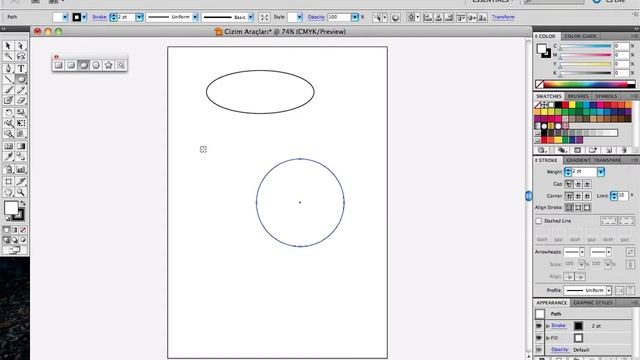
Task: Select the Pencil tool in toolbox
Action: tap(20, 90)
